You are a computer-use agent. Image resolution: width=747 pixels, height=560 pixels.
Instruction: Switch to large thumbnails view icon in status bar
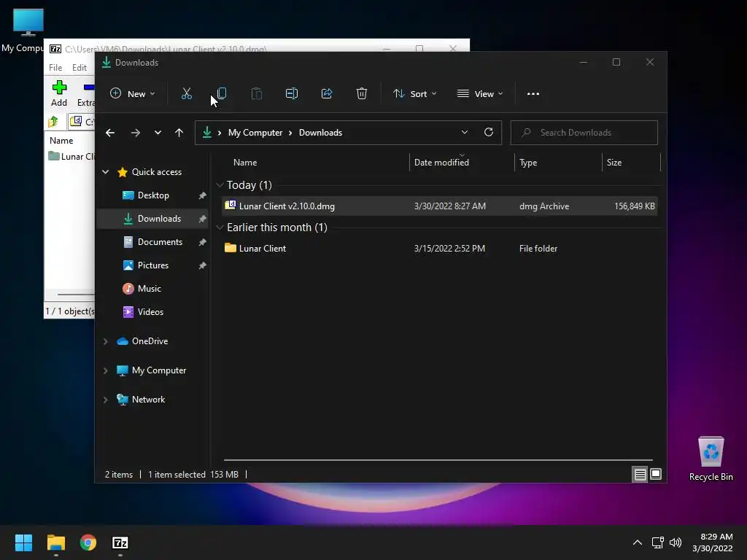tap(656, 474)
